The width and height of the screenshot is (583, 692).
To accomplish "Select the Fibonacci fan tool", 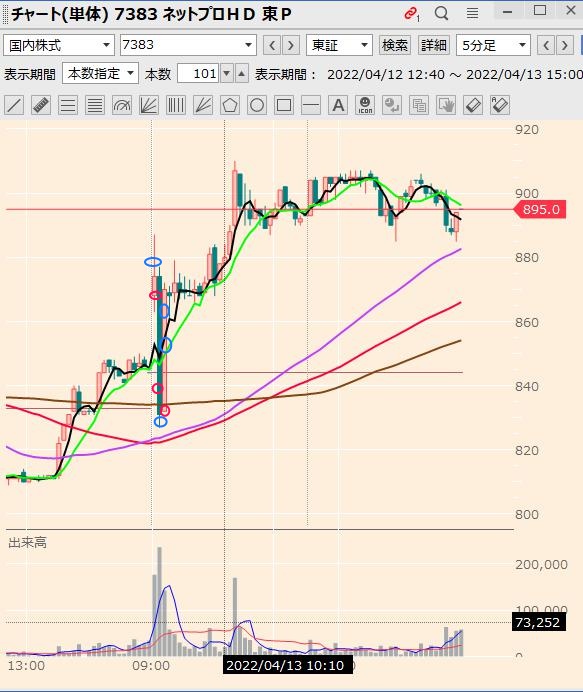I will [x=149, y=105].
